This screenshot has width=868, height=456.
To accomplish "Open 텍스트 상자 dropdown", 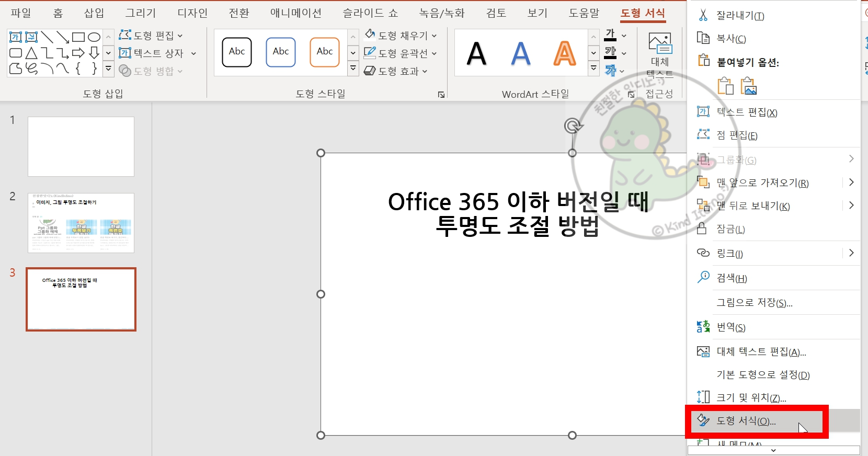I will coord(157,53).
